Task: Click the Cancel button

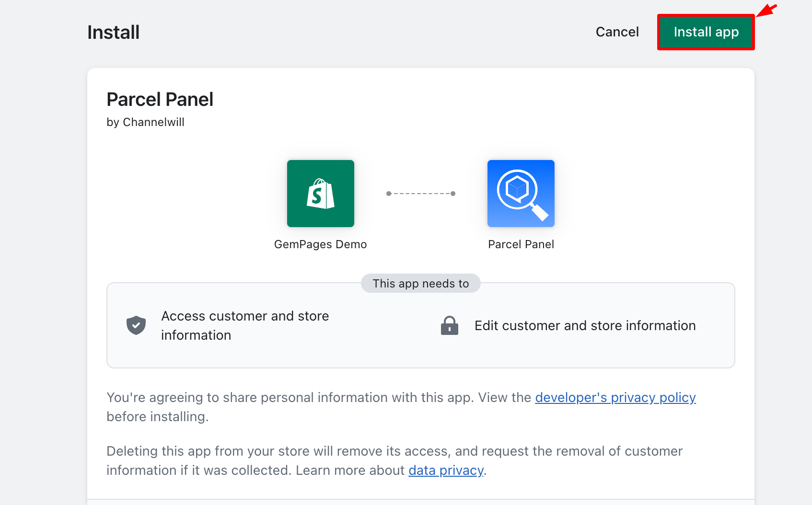Action: 617,32
